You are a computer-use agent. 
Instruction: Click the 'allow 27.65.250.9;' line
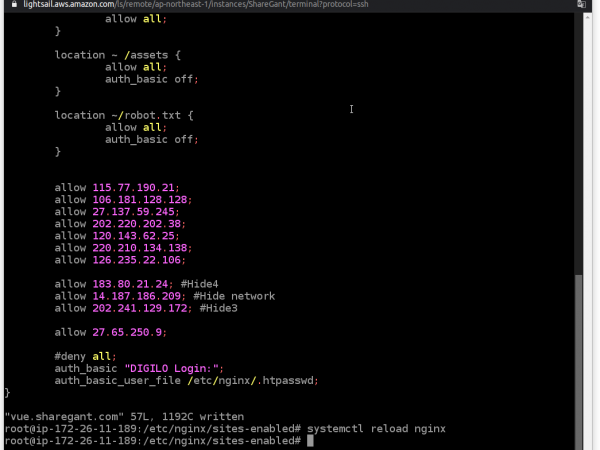coord(110,332)
